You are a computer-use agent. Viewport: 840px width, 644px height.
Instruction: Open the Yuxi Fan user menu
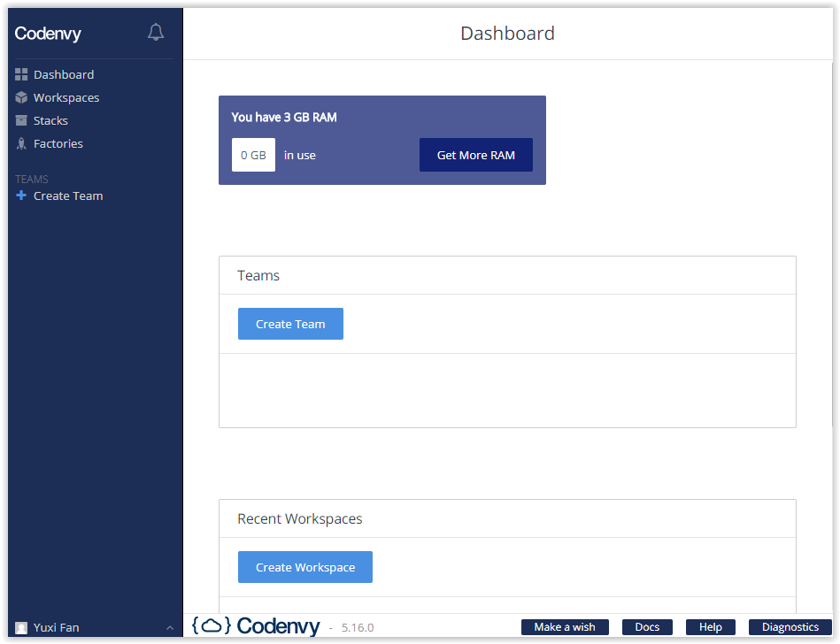(96, 627)
